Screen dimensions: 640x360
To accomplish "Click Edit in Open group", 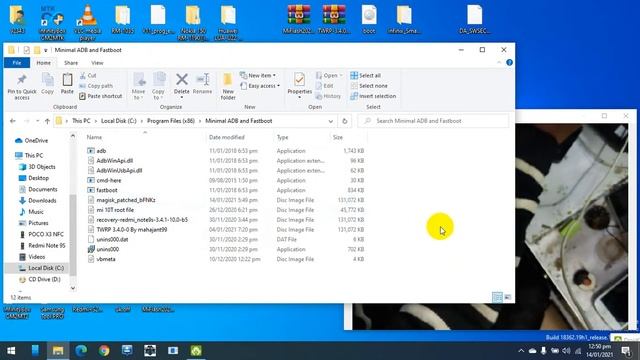I will point(324,86).
